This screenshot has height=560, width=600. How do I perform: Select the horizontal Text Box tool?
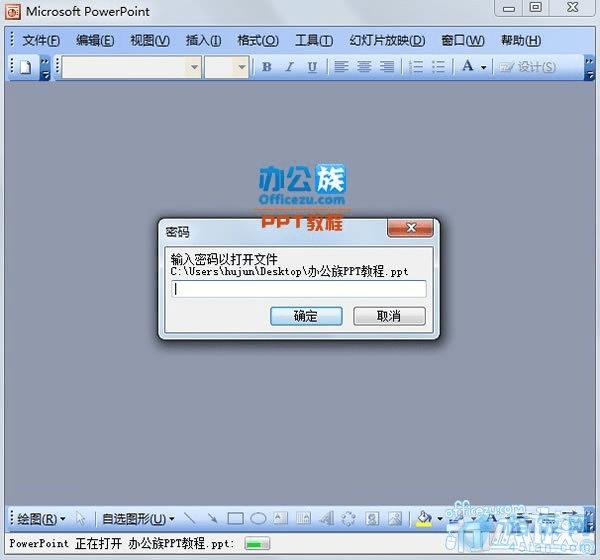point(281,519)
